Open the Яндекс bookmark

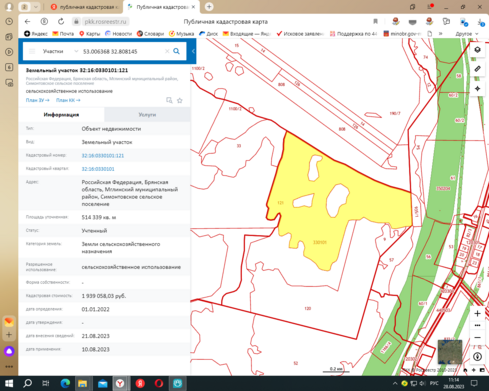click(36, 34)
